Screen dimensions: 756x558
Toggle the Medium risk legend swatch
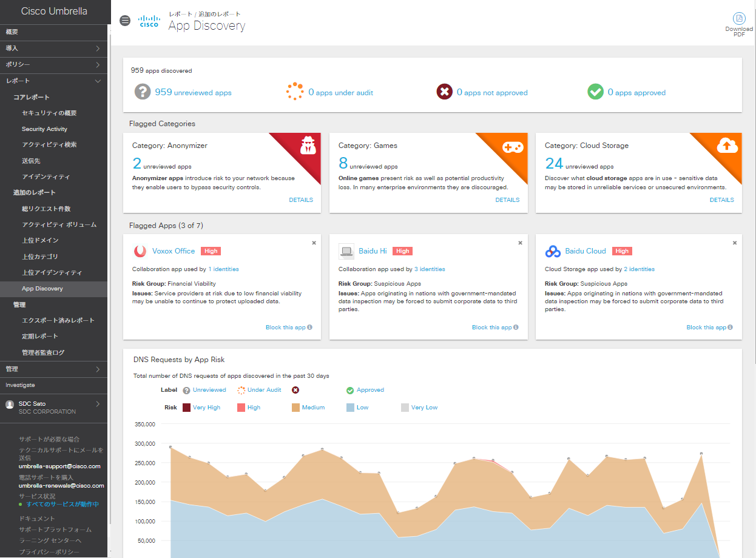(296, 408)
